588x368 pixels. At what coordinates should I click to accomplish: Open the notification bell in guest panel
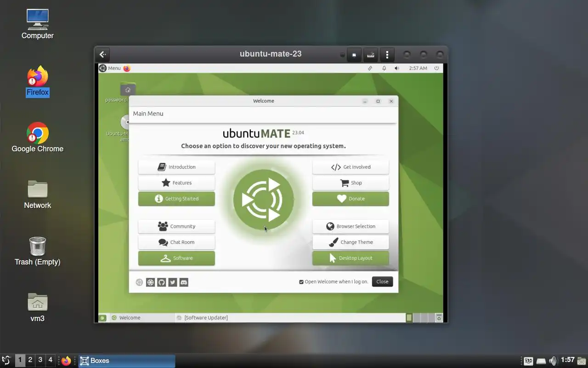384,68
